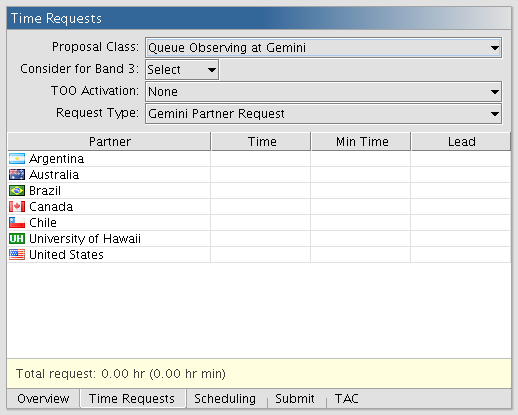Viewport: 518px width, 415px height.
Task: Open the TAC tab
Action: tap(347, 399)
